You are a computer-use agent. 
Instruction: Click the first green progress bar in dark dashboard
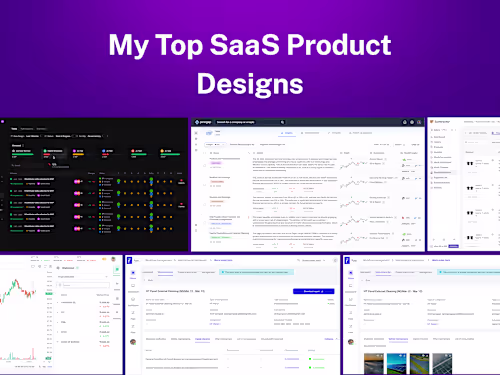23,154
